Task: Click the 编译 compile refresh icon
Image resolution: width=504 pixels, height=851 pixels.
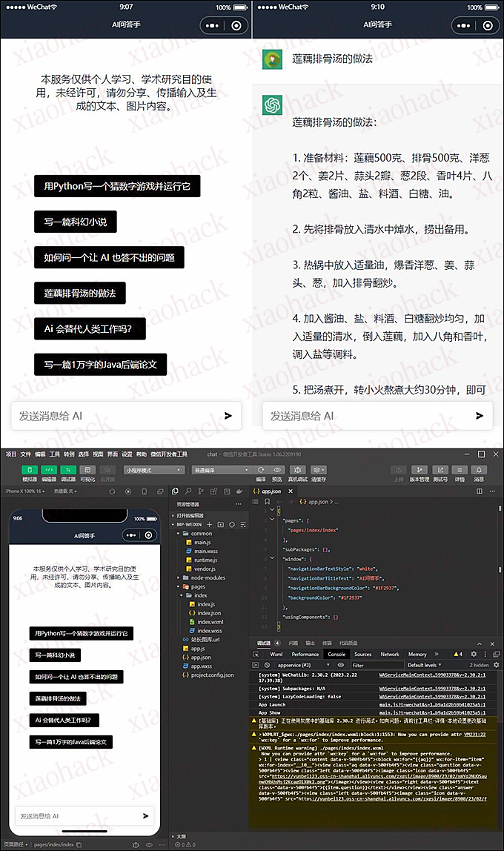Action: click(261, 469)
